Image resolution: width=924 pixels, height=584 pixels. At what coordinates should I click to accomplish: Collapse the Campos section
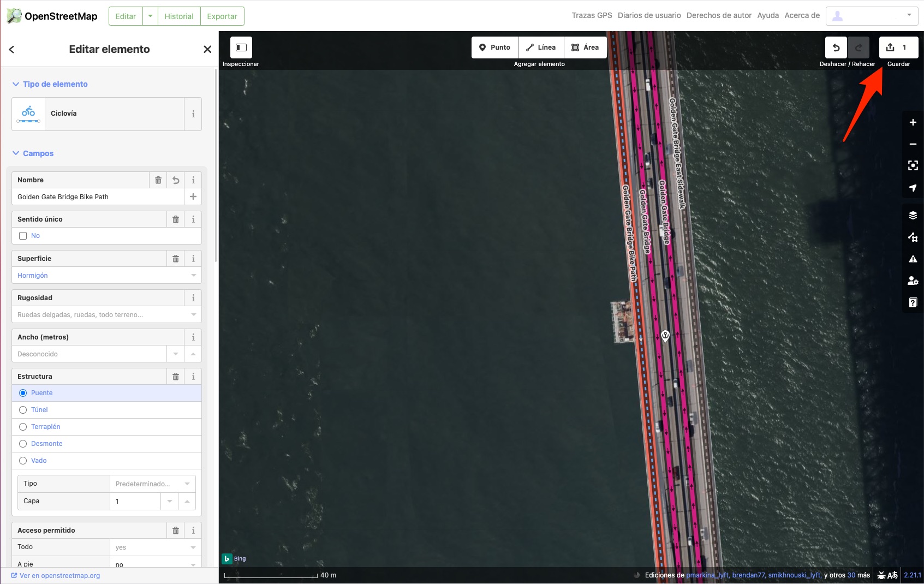click(x=33, y=153)
